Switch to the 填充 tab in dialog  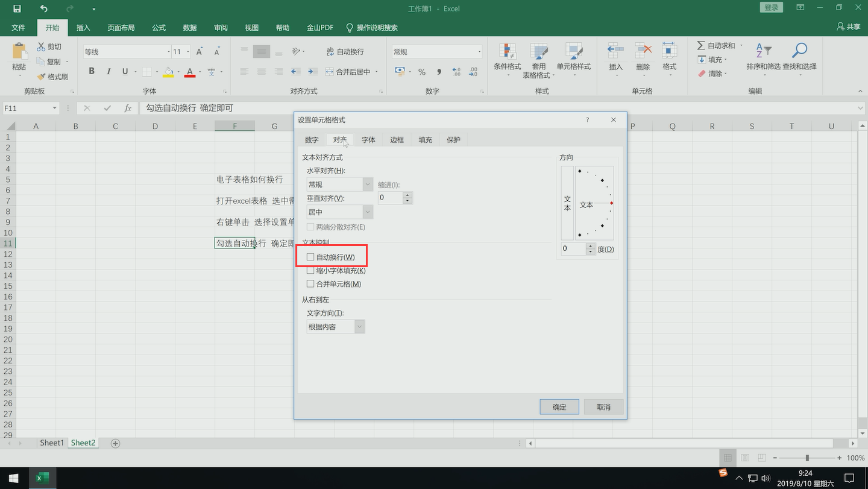(426, 140)
